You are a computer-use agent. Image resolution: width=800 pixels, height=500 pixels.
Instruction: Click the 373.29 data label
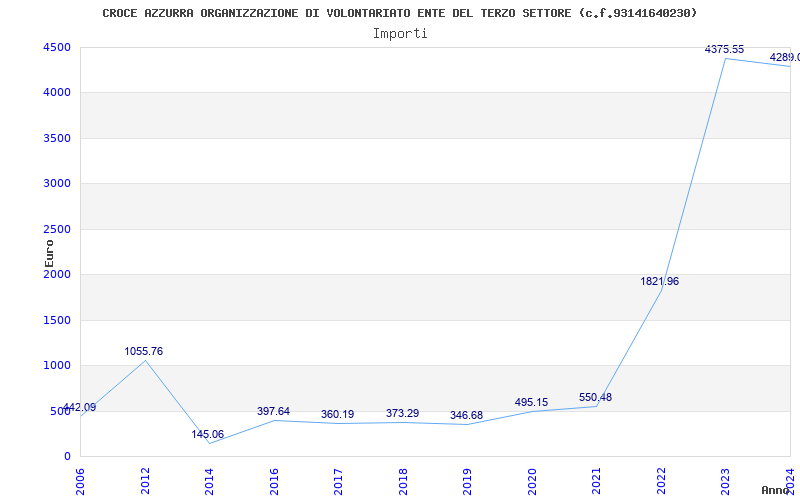click(x=402, y=413)
